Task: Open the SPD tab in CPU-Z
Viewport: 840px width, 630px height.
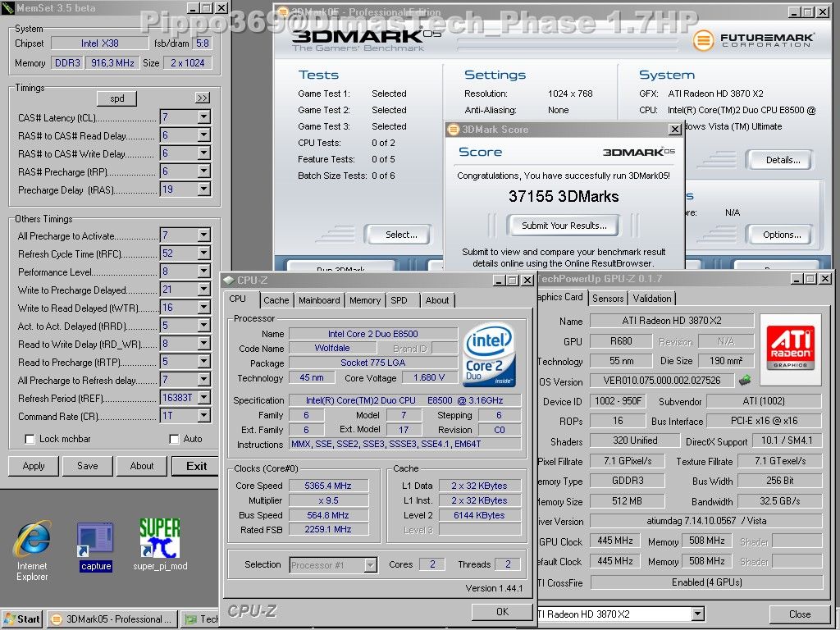Action: pyautogui.click(x=399, y=300)
